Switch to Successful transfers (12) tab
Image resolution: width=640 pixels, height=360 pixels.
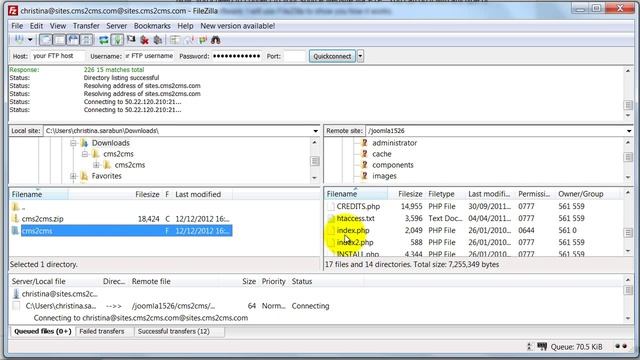pos(174,331)
